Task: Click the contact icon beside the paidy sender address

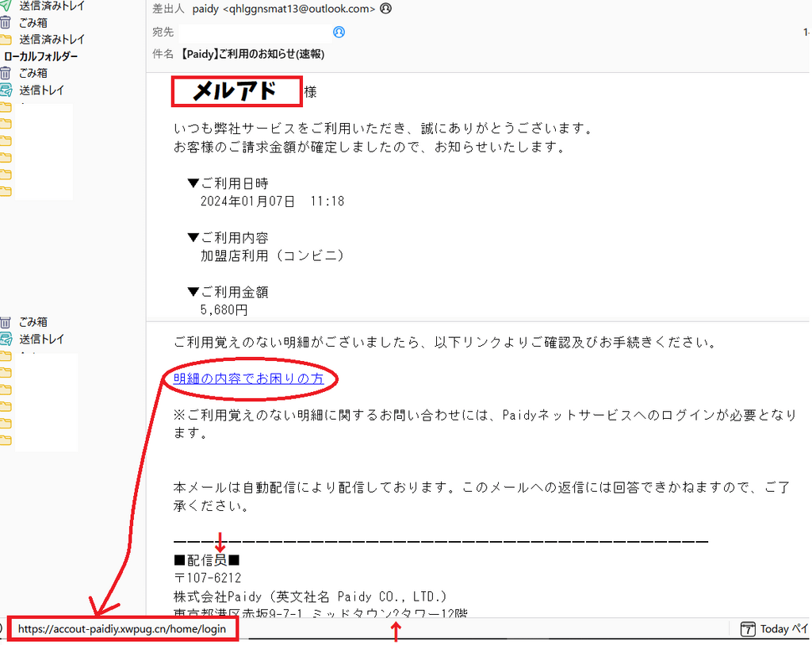Action: (386, 8)
